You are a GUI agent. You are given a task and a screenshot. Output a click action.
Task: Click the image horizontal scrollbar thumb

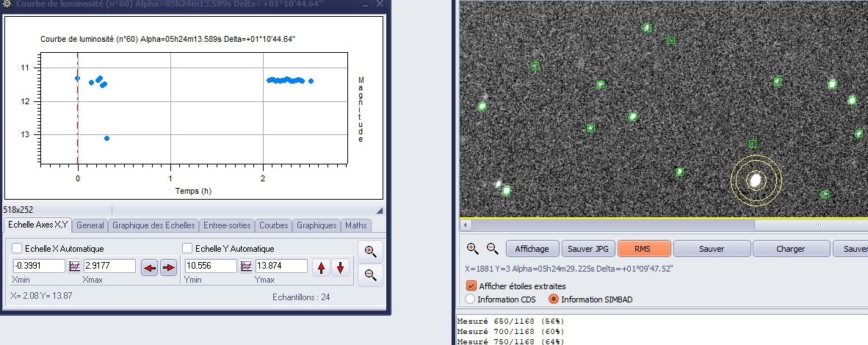[x=811, y=225]
